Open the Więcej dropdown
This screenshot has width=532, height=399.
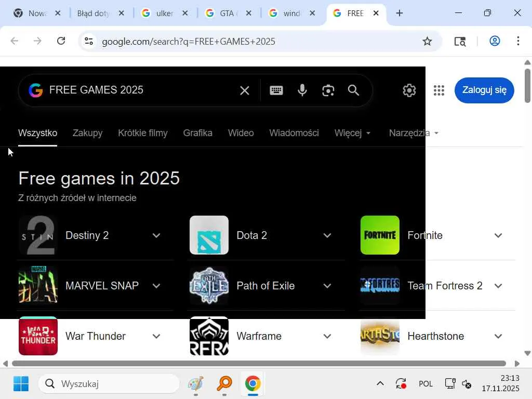tap(352, 133)
